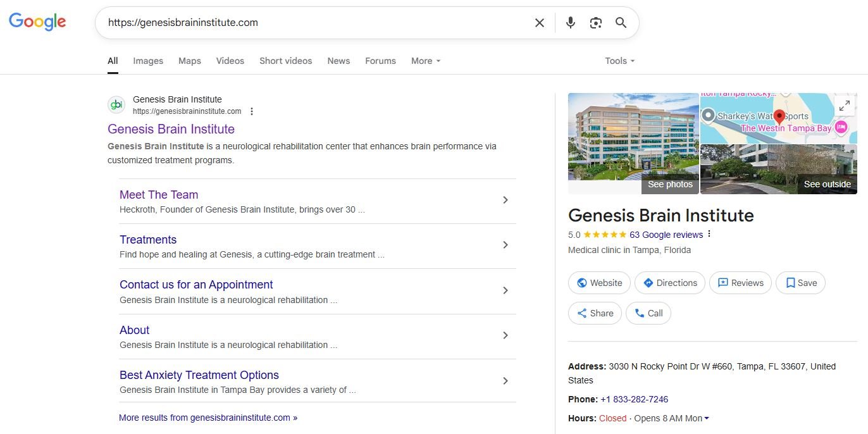This screenshot has height=434, width=868.
Task: Open the Tools dropdown
Action: tap(619, 61)
